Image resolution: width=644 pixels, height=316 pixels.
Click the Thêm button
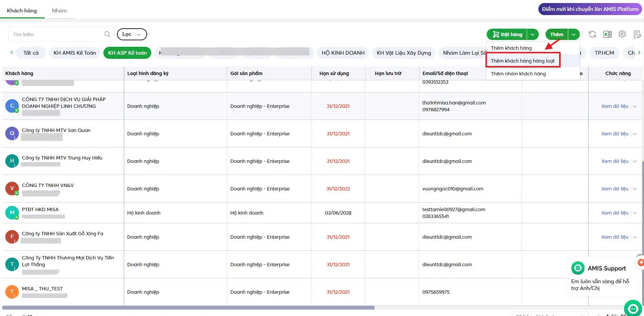[x=557, y=34]
